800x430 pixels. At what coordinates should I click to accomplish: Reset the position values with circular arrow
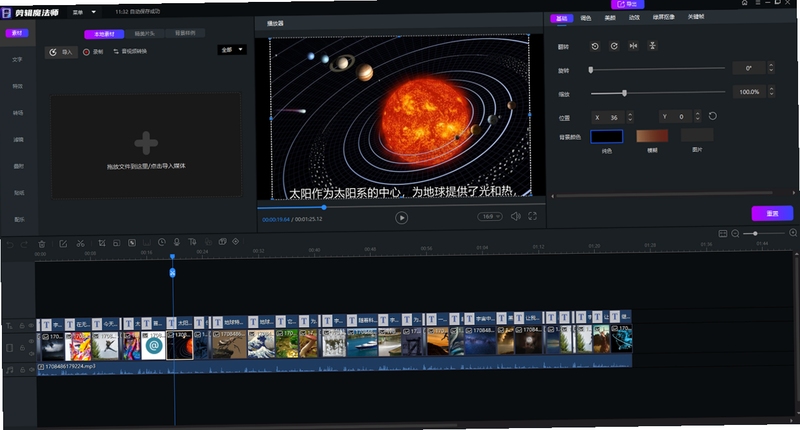(x=713, y=116)
